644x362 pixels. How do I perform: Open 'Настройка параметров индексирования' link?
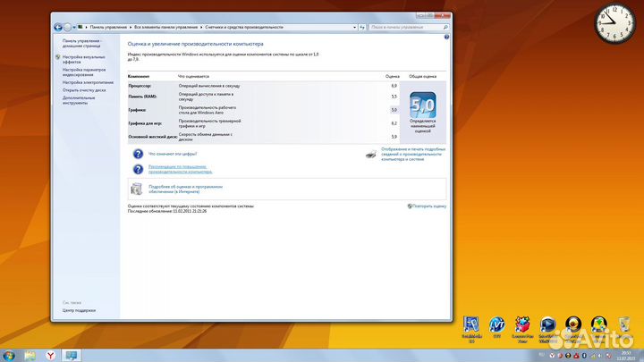(84, 72)
